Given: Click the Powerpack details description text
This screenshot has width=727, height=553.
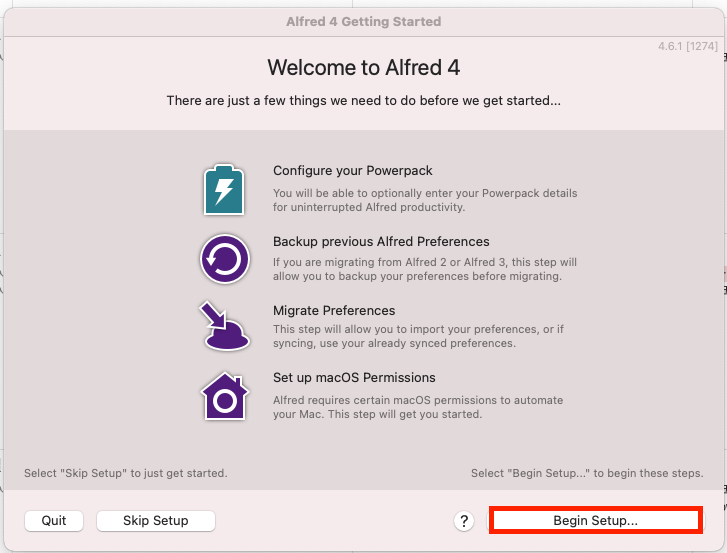Looking at the screenshot, I should 425,200.
